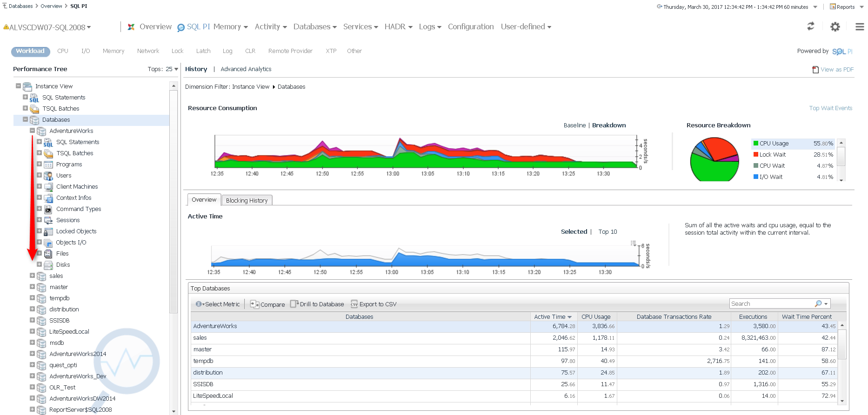Screen dimensions: 868x415
Task: Click the search magnifier icon
Action: (x=818, y=303)
